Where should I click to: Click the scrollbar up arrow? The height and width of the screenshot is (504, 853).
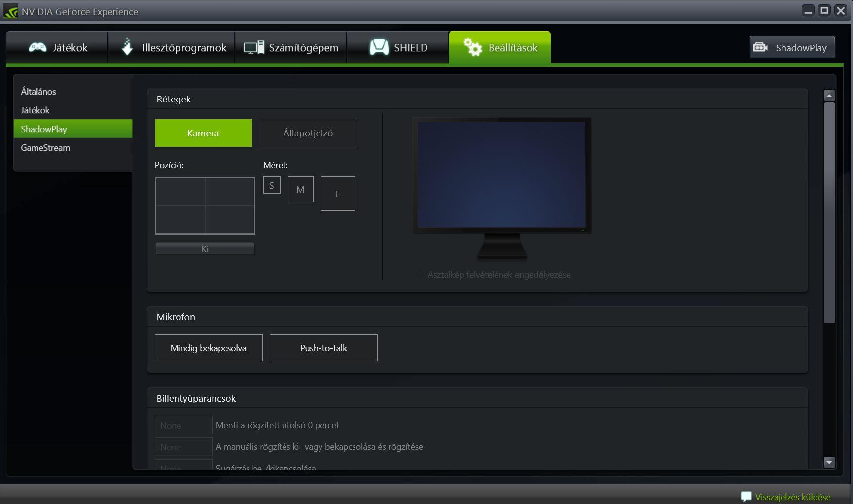[x=829, y=96]
